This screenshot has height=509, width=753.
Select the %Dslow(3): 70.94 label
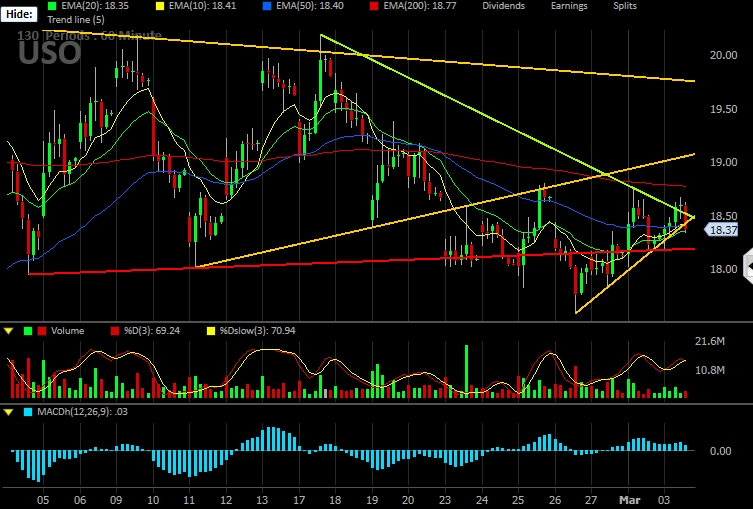[257, 331]
